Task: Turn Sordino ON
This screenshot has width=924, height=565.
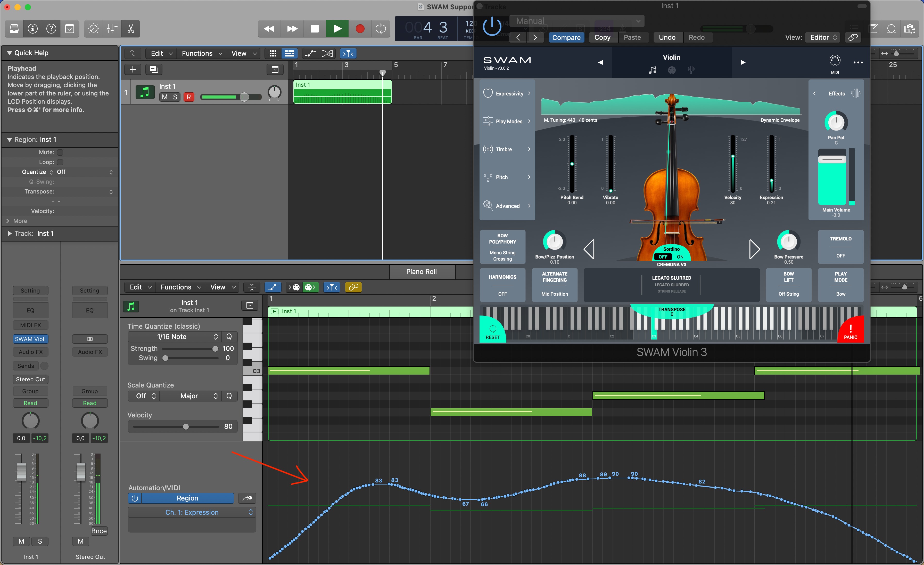Action: (x=680, y=257)
